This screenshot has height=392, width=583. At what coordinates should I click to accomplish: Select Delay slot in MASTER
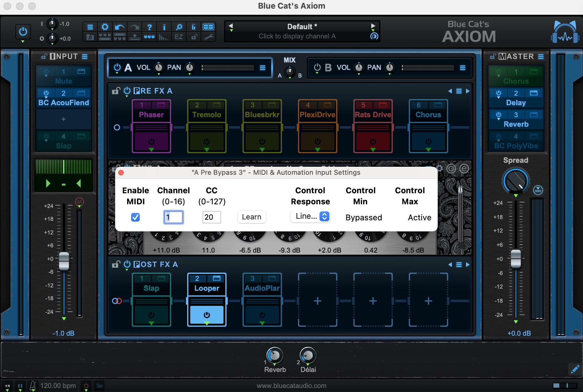[x=516, y=102]
